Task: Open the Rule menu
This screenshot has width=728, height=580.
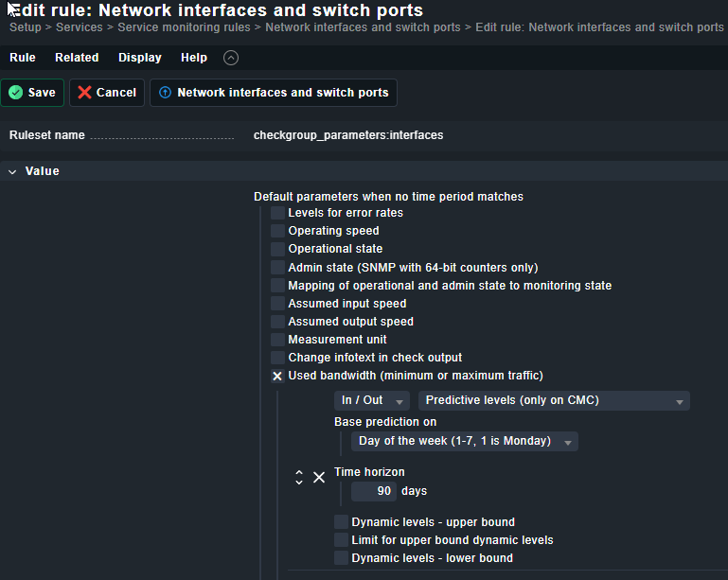Action: point(23,58)
